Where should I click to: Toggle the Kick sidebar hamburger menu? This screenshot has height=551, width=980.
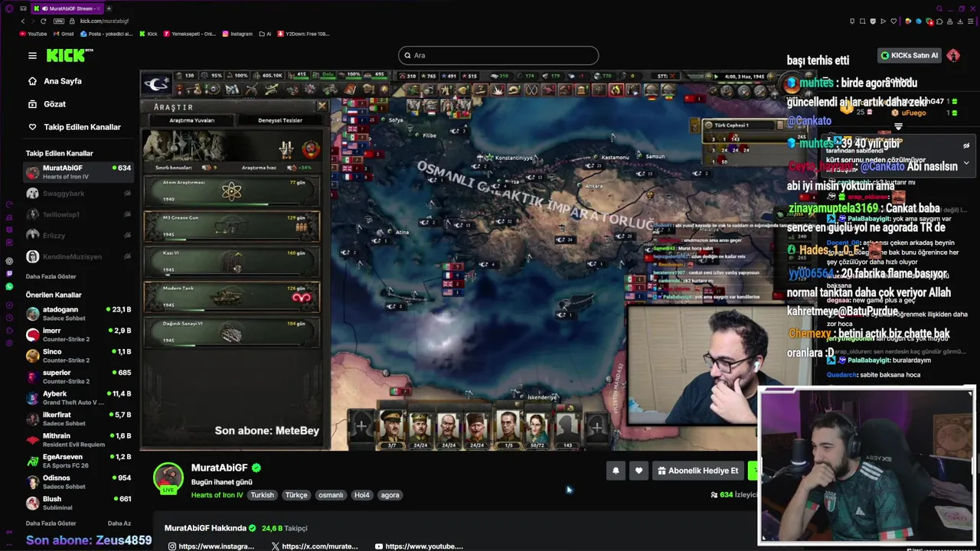click(32, 55)
